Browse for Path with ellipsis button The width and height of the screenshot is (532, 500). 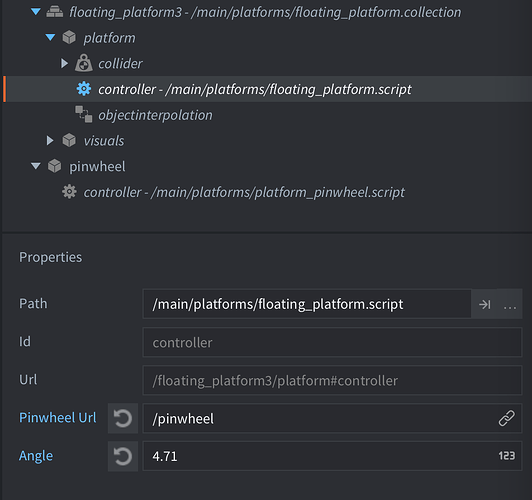(510, 304)
